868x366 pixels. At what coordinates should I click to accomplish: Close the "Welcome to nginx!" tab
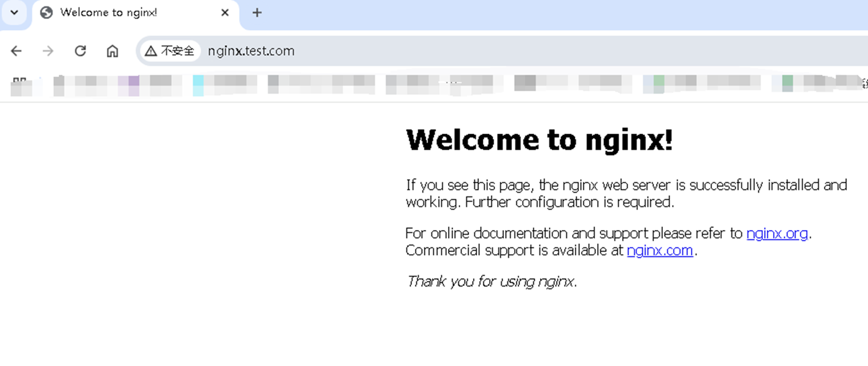[225, 13]
